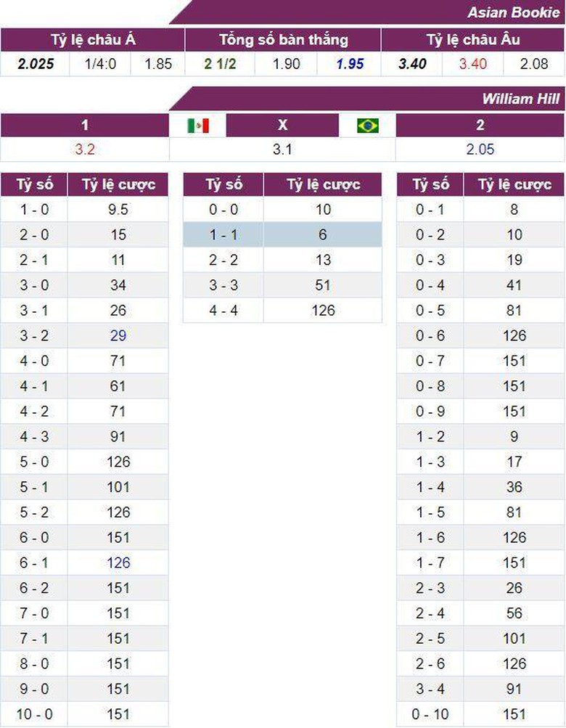The height and width of the screenshot is (728, 566).
Task: Click the odds 8 for score 0 - 1
Action: (514, 210)
